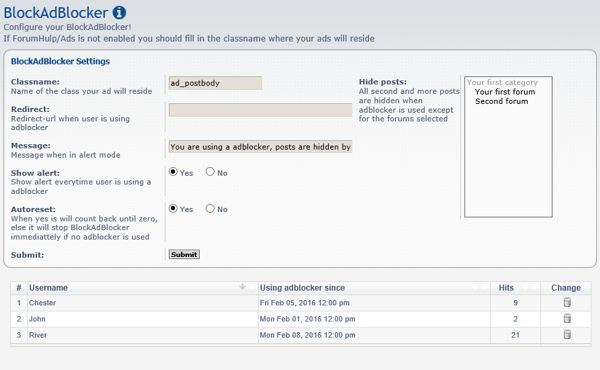Click the info icon beside BlockAdBlocker title
The width and height of the screenshot is (600, 370).
click(119, 13)
